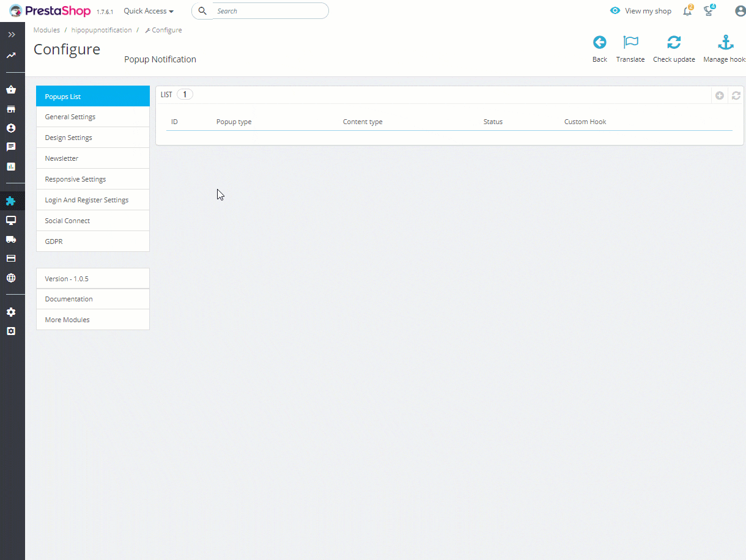Open International globe icon in sidebar
Screen dimensions: 746x560
coord(11,278)
